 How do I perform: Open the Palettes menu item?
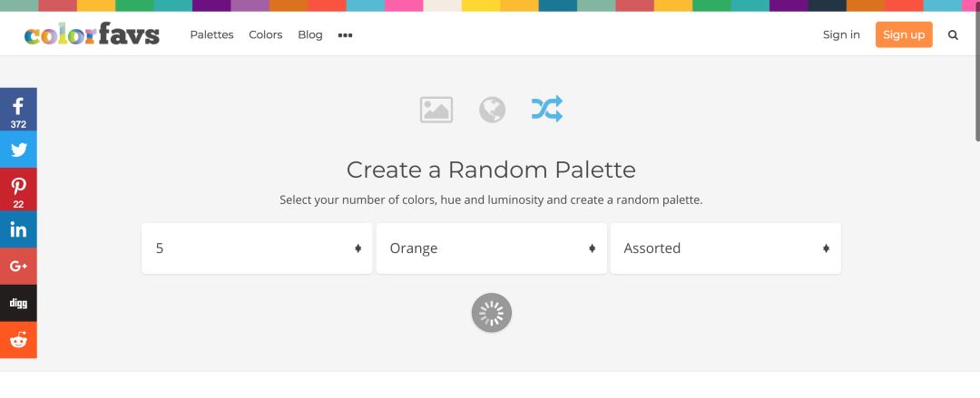pyautogui.click(x=211, y=35)
